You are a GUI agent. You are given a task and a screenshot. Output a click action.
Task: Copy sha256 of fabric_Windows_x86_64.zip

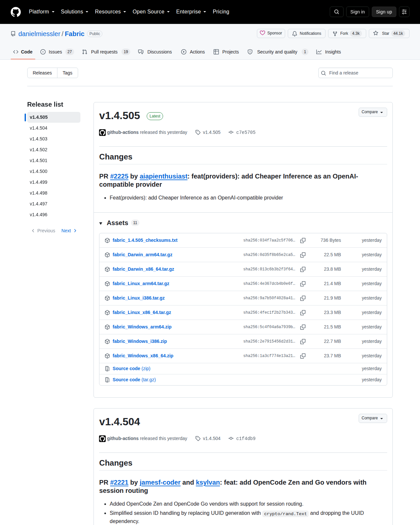click(303, 356)
